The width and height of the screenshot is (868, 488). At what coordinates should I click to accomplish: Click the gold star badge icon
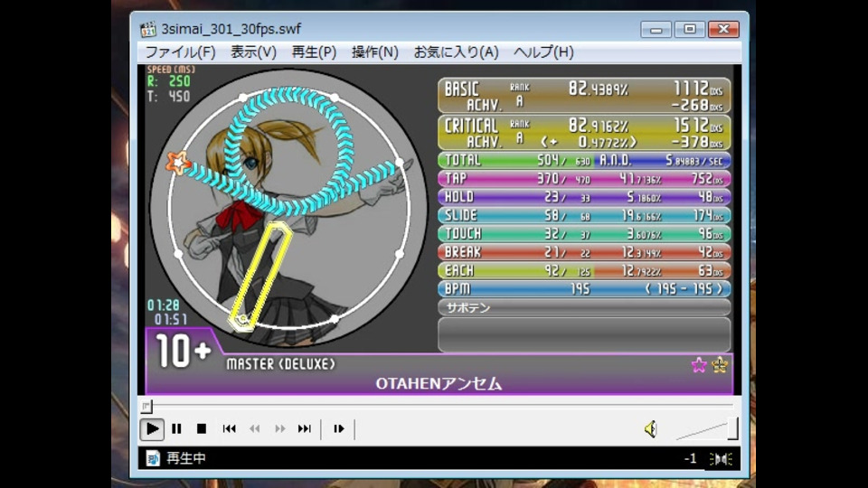(720, 365)
